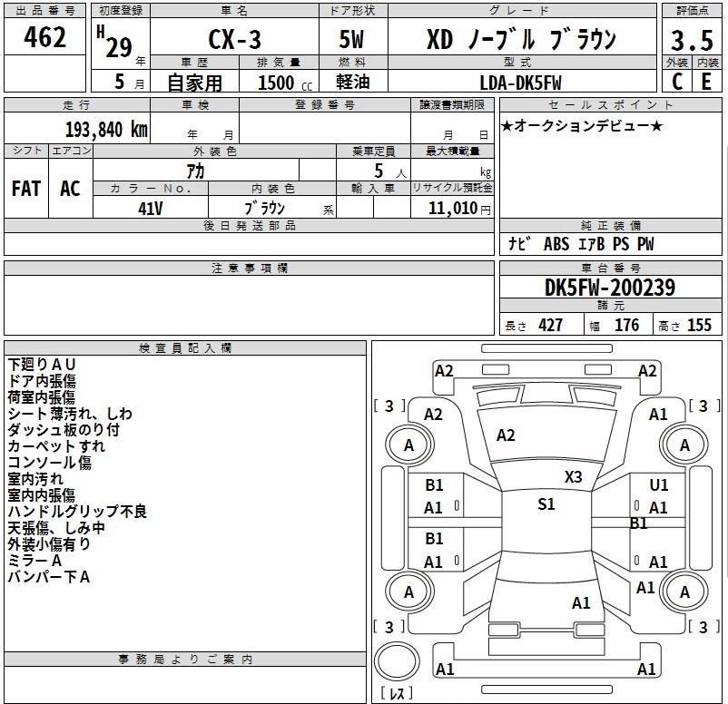The image size is (728, 704).
Task: Click the S1 mark on the roof
Action: pyautogui.click(x=546, y=504)
